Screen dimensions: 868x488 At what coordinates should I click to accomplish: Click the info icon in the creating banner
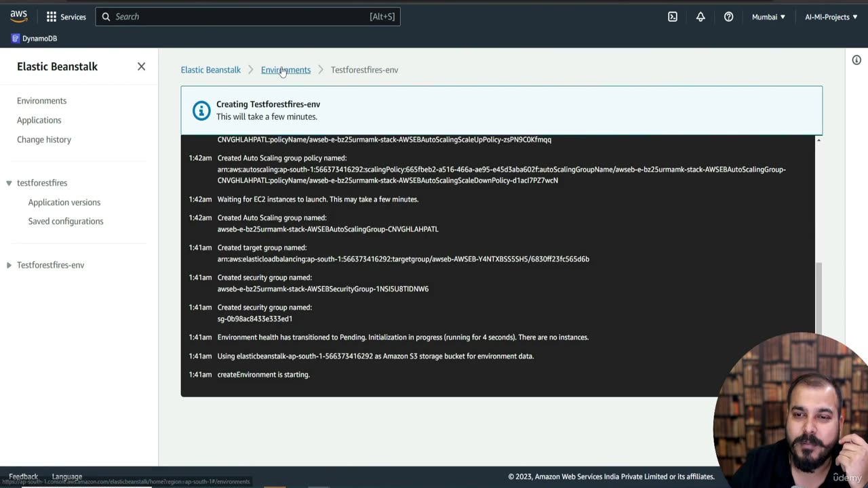click(x=201, y=110)
